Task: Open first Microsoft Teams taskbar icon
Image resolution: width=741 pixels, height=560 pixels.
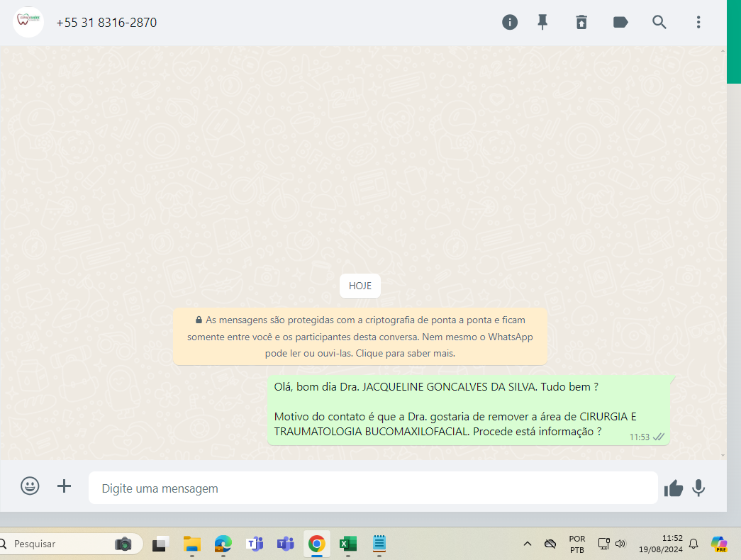Action: tap(255, 544)
